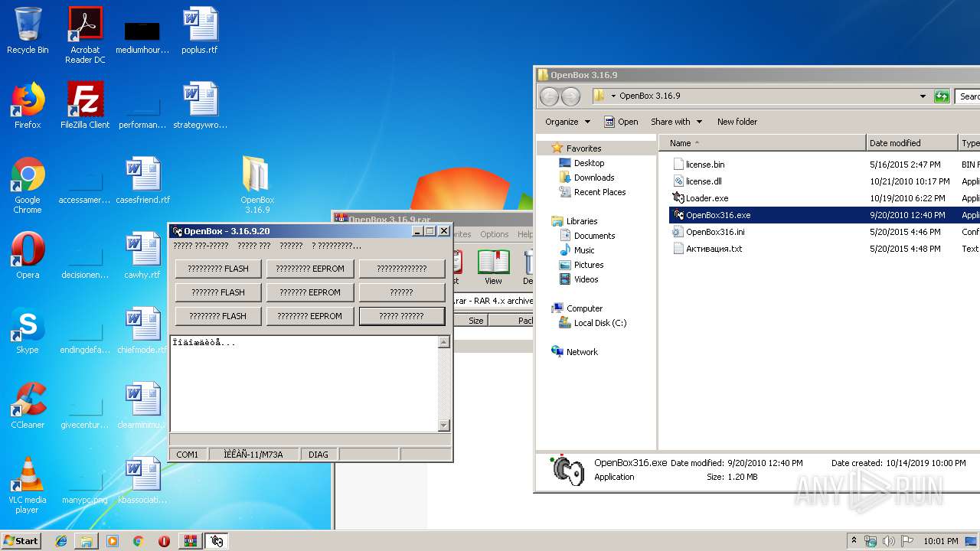Select Local Disk (C:) in navigation pane
This screenshot has width=980, height=551.
600,323
